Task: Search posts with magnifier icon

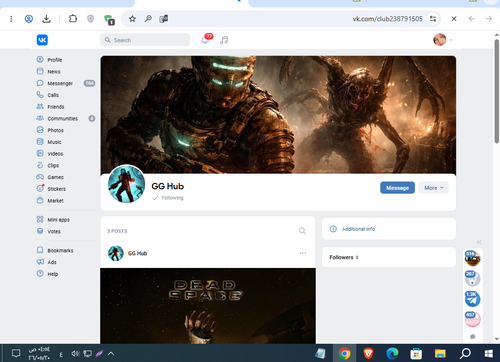Action: click(302, 231)
